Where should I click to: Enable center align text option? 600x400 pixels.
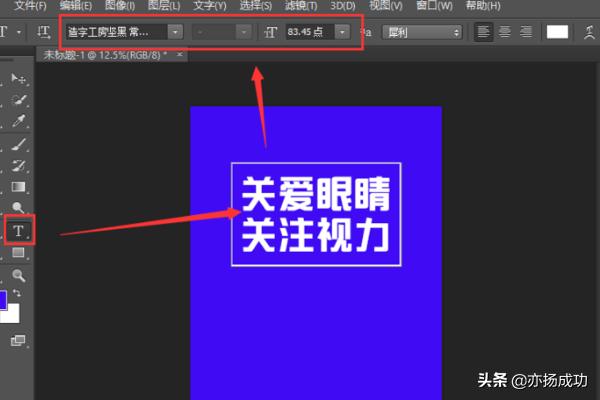tap(505, 32)
